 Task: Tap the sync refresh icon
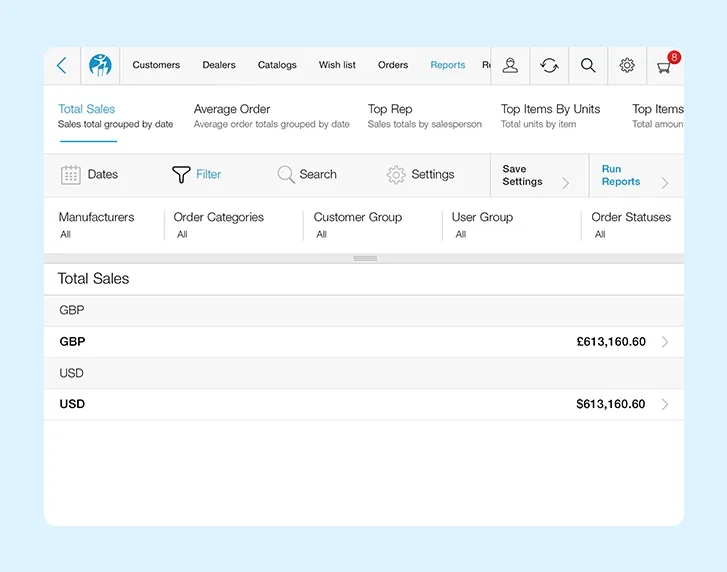(x=549, y=65)
